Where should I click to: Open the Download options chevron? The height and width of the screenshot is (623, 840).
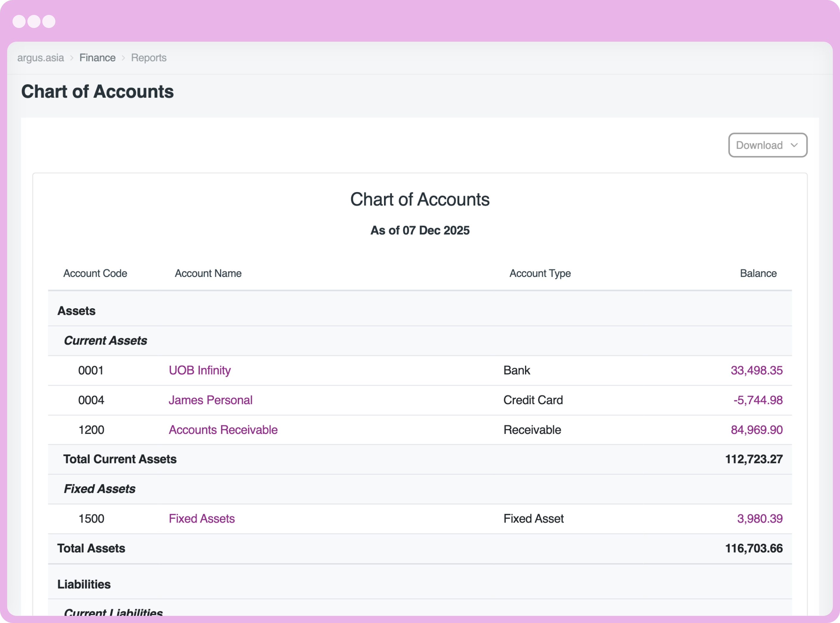(795, 145)
